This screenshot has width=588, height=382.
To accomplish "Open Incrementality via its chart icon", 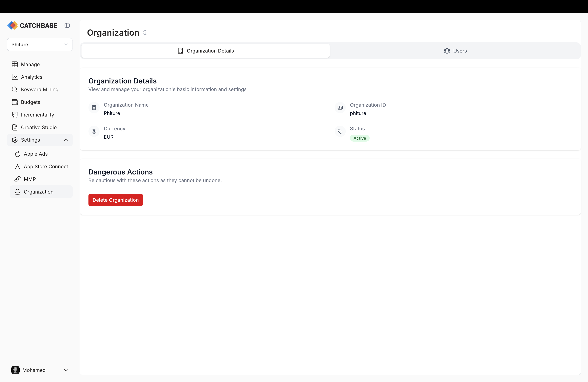I will [15, 115].
